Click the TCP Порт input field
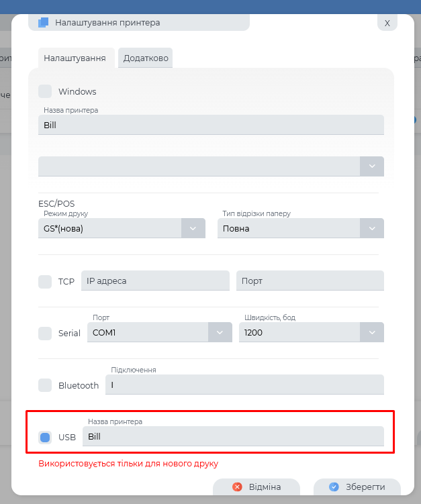 (x=310, y=281)
